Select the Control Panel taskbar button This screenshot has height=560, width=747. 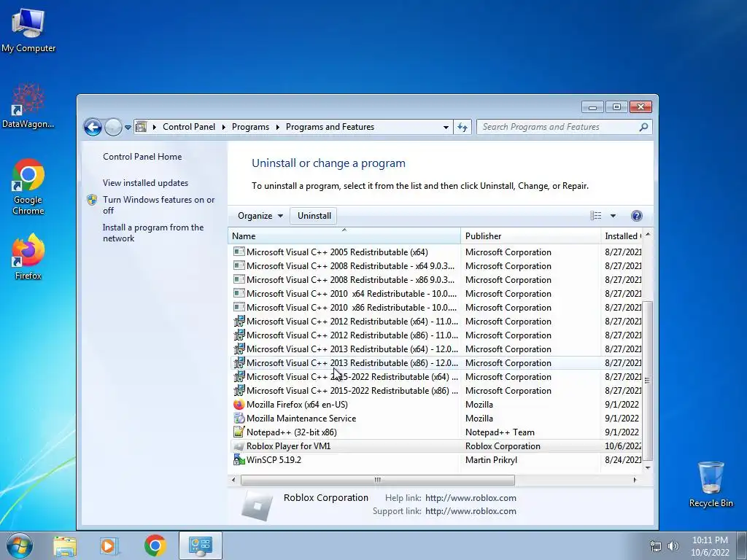pos(201,545)
